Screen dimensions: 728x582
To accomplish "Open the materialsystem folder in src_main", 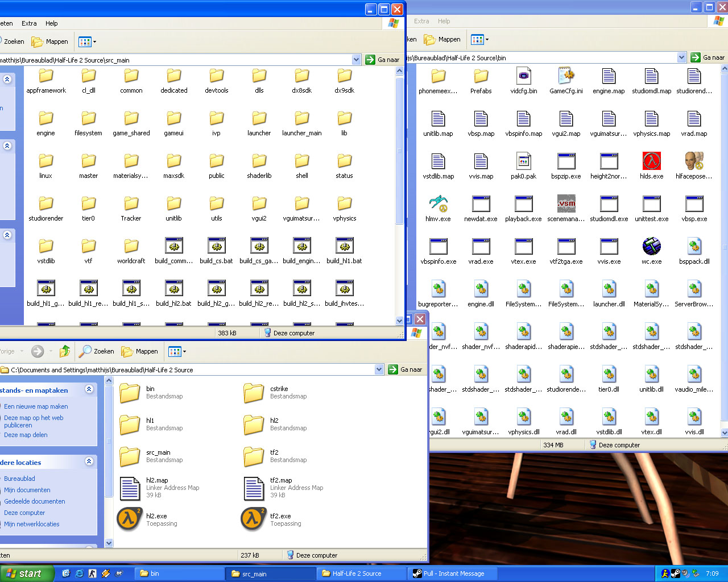I will tap(131, 161).
